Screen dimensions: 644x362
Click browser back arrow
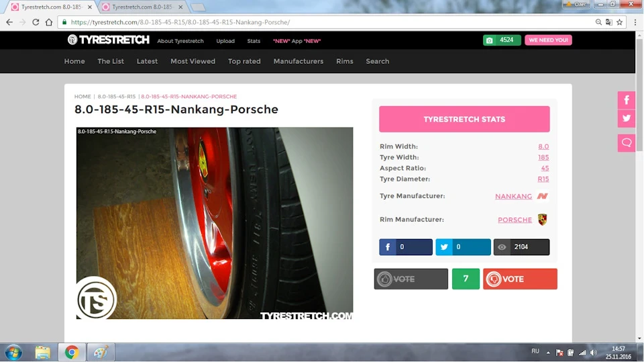9,22
